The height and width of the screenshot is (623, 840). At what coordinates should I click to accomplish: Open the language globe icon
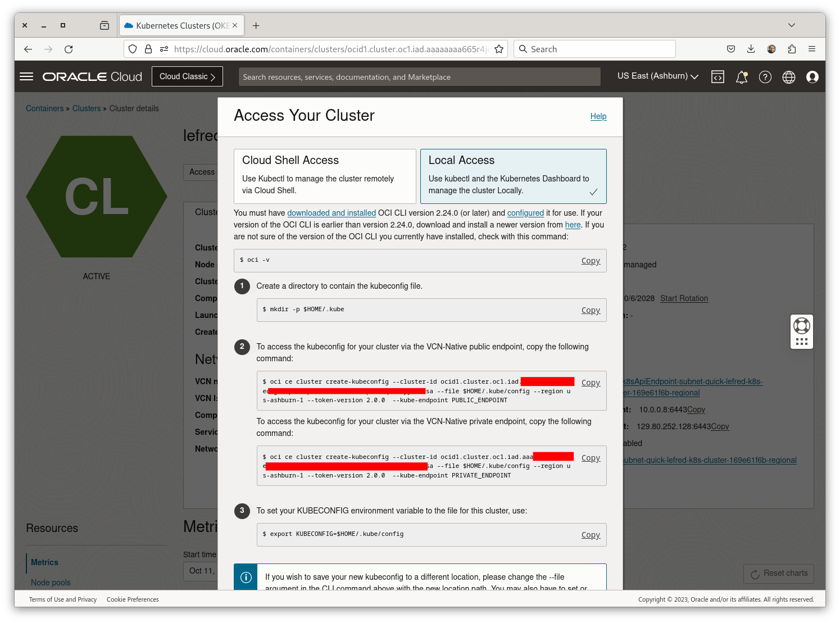click(788, 76)
